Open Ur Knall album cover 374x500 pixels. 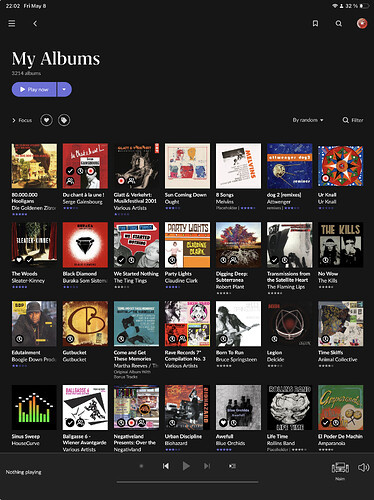[x=340, y=166]
